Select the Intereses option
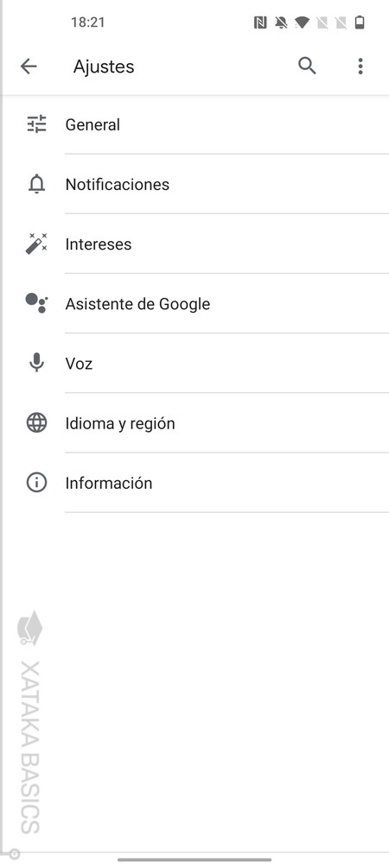The height and width of the screenshot is (868, 389). (194, 244)
